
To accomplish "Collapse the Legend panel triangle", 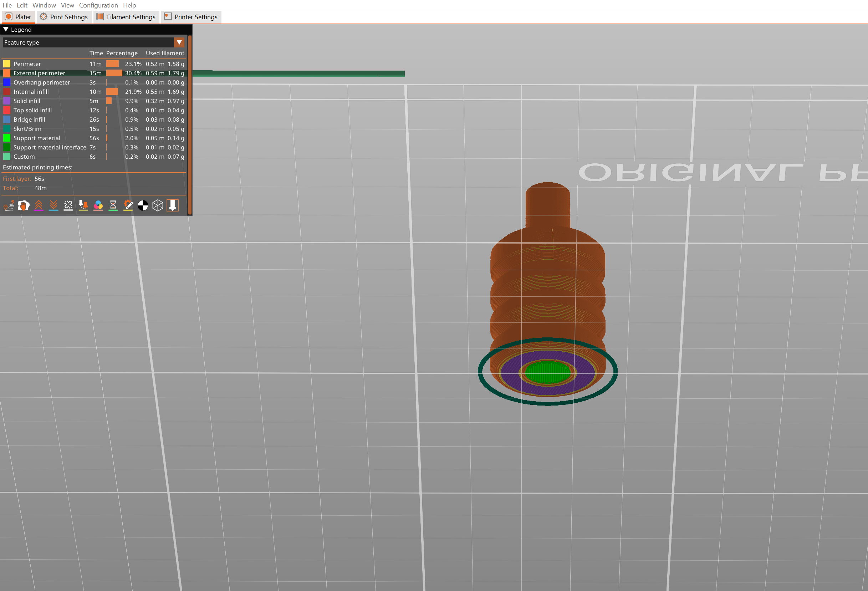I will click(x=6, y=30).
